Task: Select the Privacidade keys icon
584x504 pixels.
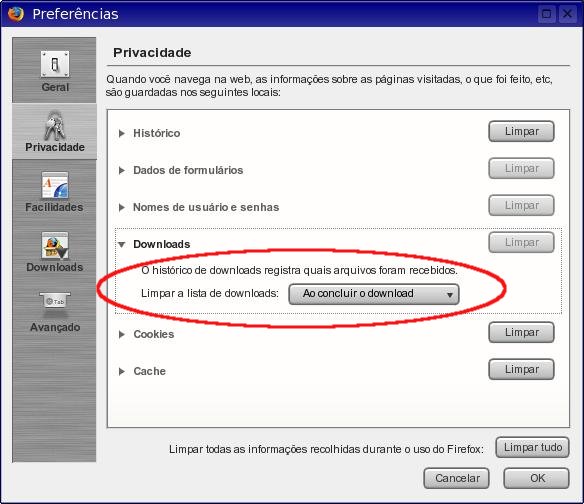Action: (54, 125)
